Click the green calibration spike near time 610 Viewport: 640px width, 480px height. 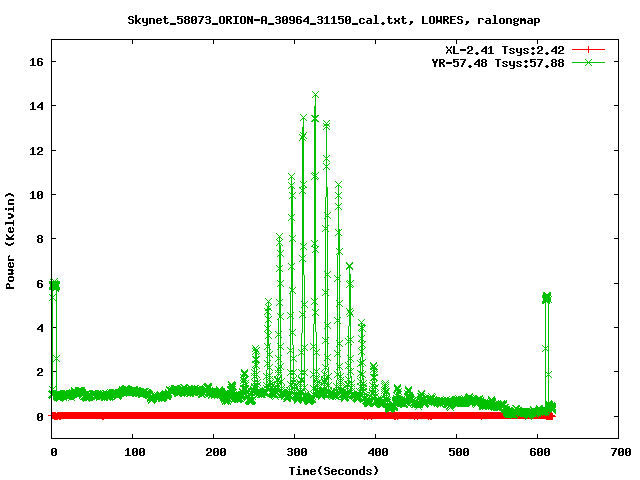[547, 298]
